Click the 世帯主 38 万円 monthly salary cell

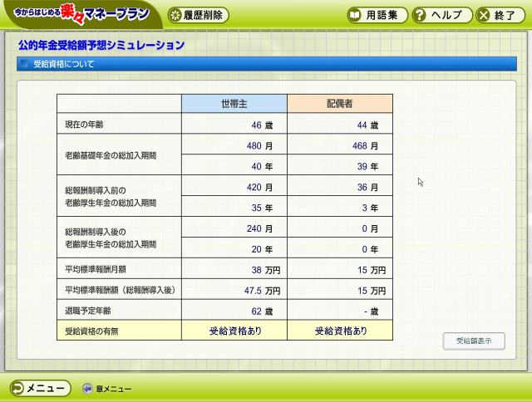(x=234, y=270)
